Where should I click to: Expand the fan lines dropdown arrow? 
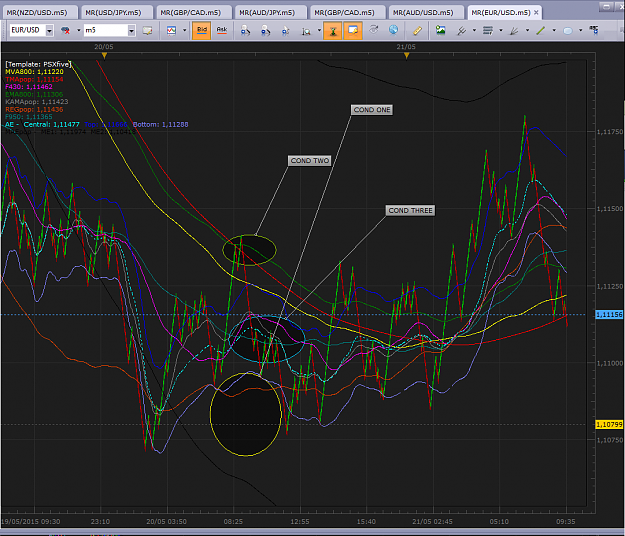pos(527,30)
